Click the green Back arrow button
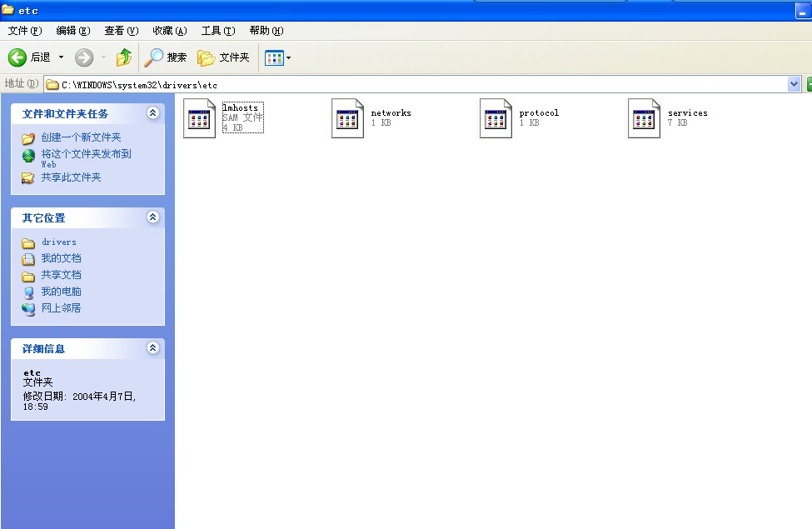 17,57
